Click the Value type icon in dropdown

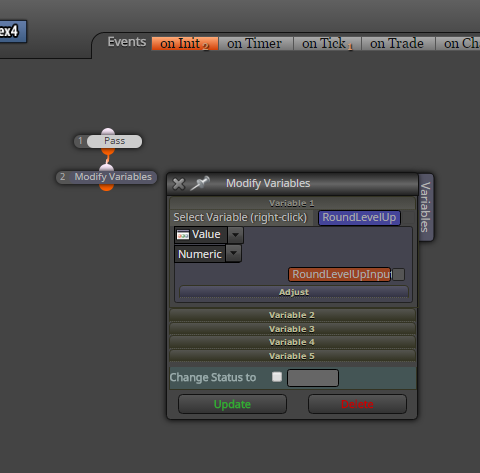tap(183, 235)
